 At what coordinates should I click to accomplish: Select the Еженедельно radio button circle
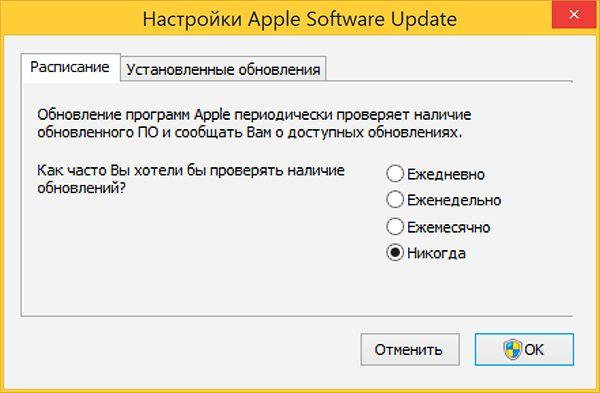(x=395, y=199)
